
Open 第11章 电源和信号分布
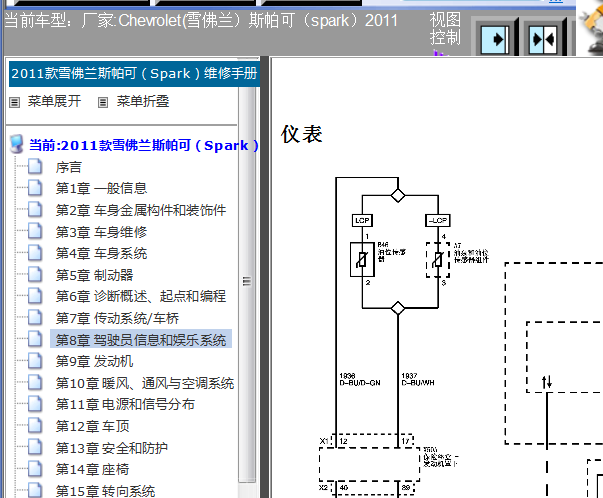coord(125,405)
